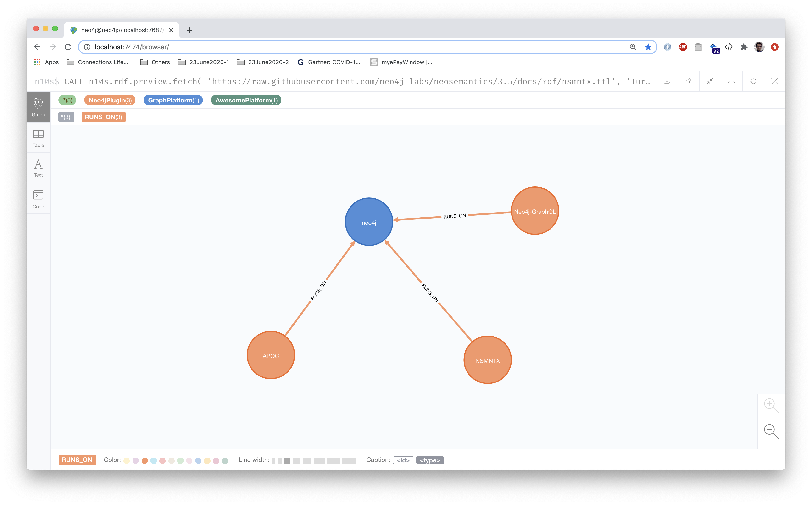Open the Adblock Plus extension

pos(683,47)
